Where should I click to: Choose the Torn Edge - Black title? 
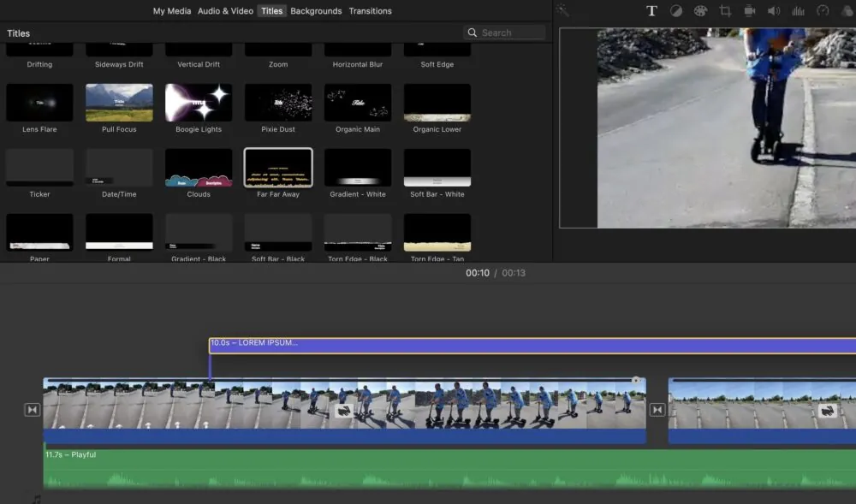(358, 233)
